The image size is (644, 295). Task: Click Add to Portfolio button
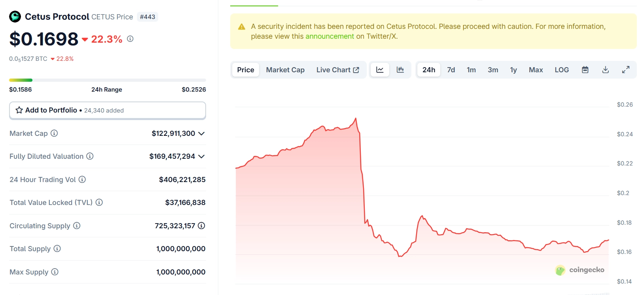coord(107,110)
